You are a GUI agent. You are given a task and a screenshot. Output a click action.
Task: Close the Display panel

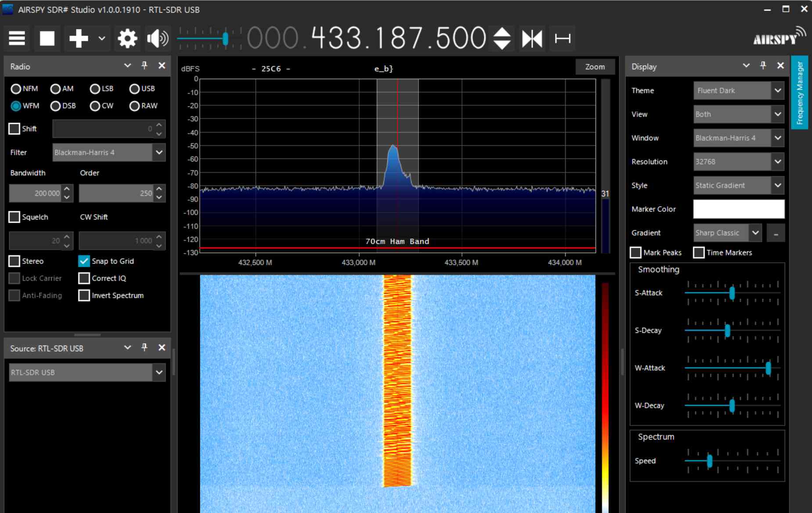coord(780,66)
